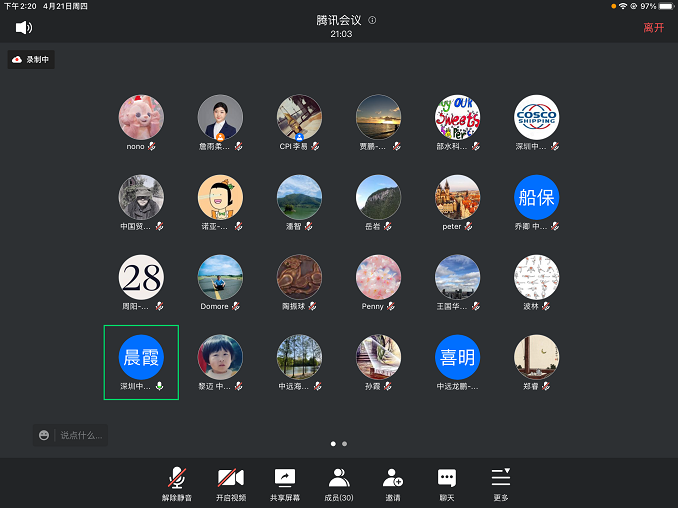678x508 pixels.
Task: Turn on camera with 开启视频
Action: 231,484
